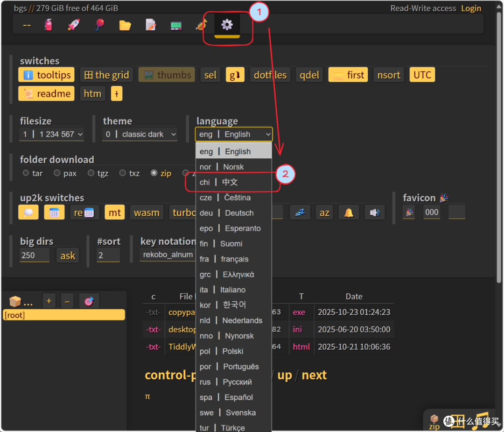Click the Login link

tap(471, 8)
